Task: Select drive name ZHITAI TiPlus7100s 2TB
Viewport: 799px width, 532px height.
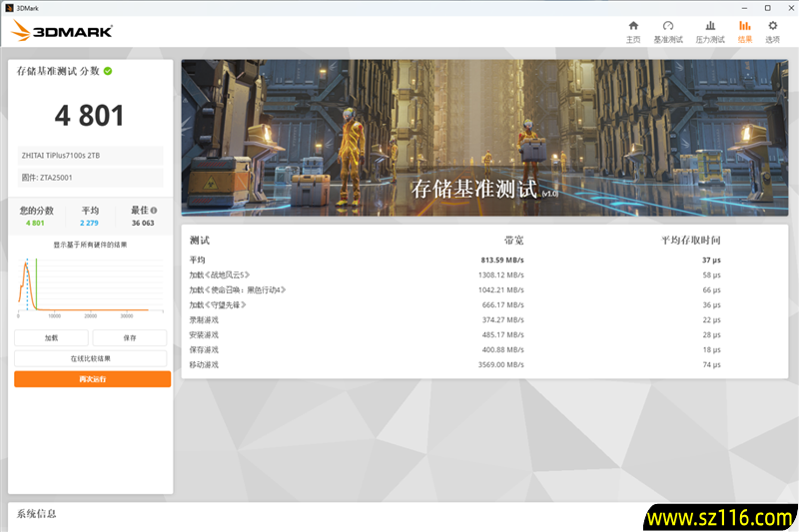Action: [x=61, y=156]
